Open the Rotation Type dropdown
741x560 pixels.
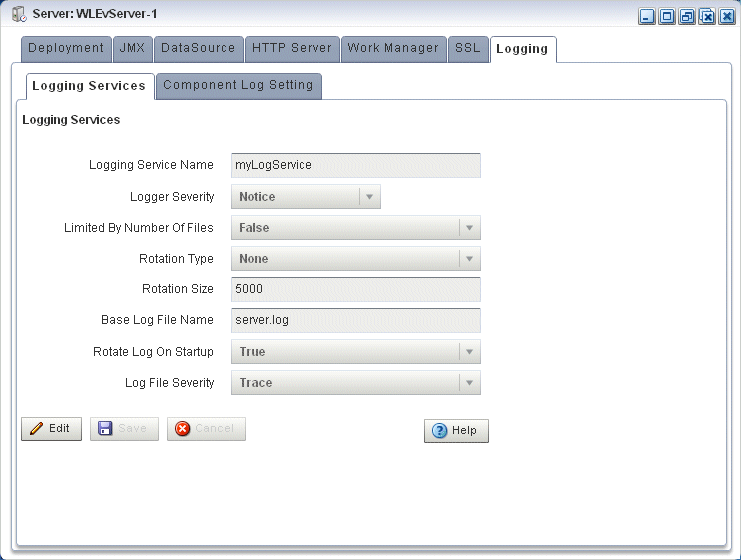tap(355, 258)
